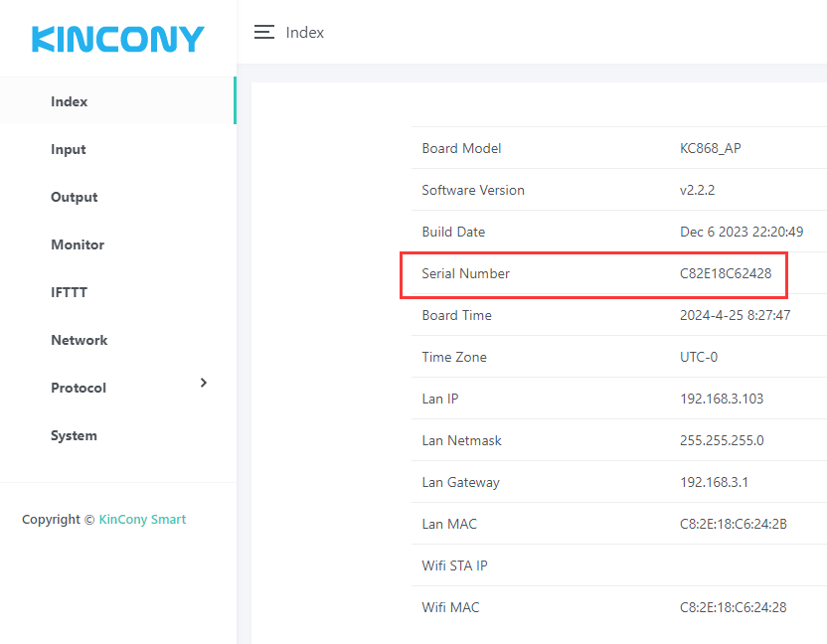This screenshot has width=827, height=644.
Task: Follow the KinCony Smart link
Action: pos(142,519)
